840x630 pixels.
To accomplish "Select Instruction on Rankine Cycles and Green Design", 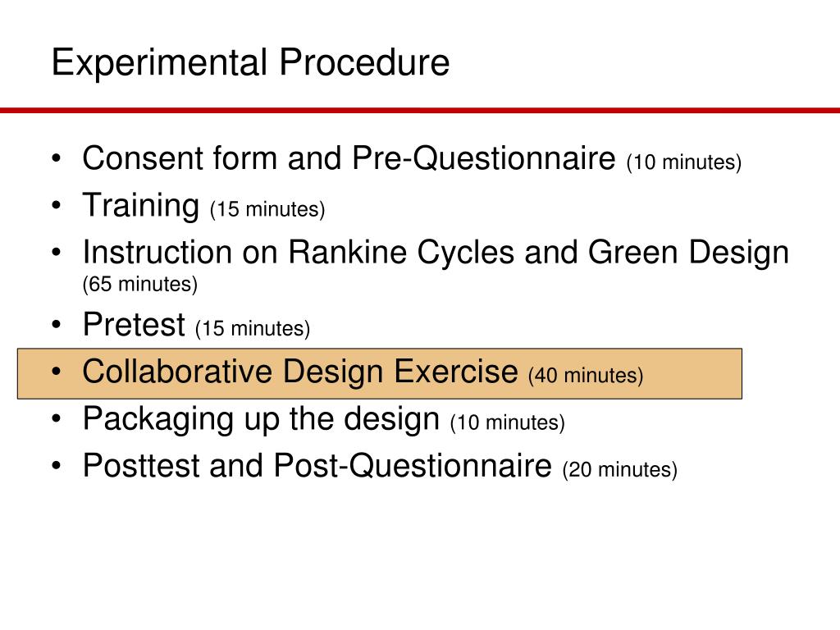I will 436,253.
